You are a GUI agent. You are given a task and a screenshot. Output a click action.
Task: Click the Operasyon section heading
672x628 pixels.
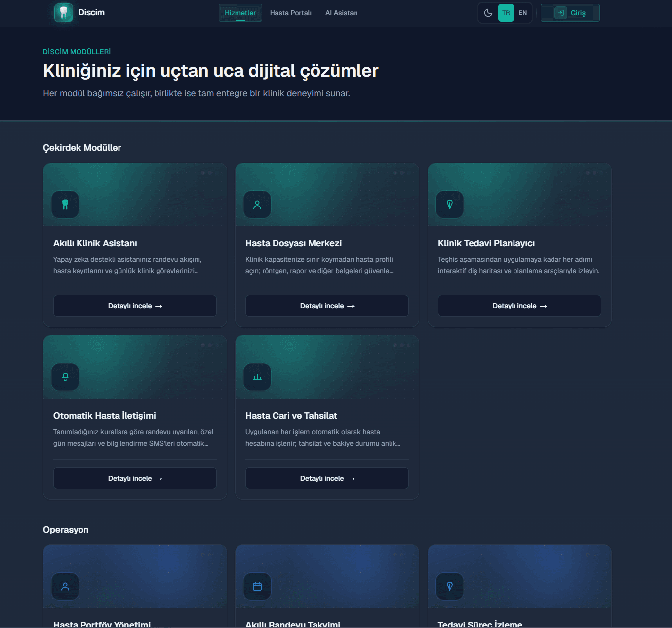[x=66, y=530]
